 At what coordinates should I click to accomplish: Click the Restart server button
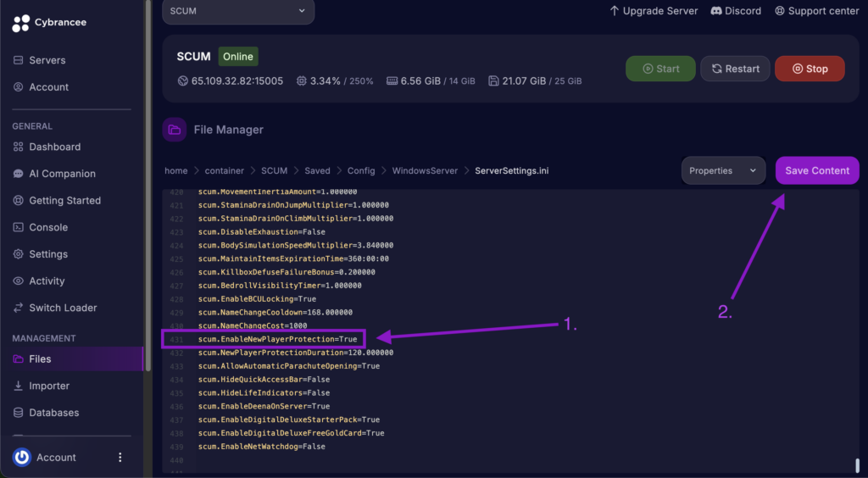click(735, 69)
